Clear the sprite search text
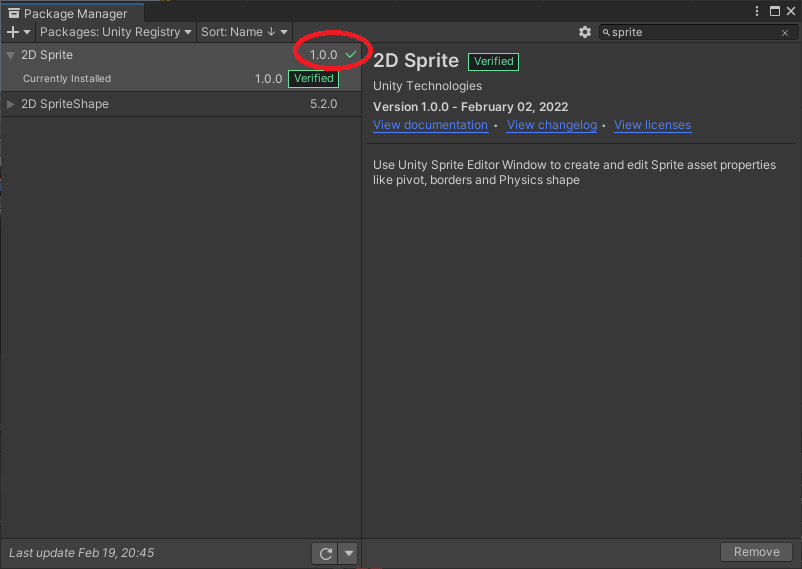 pos(785,33)
